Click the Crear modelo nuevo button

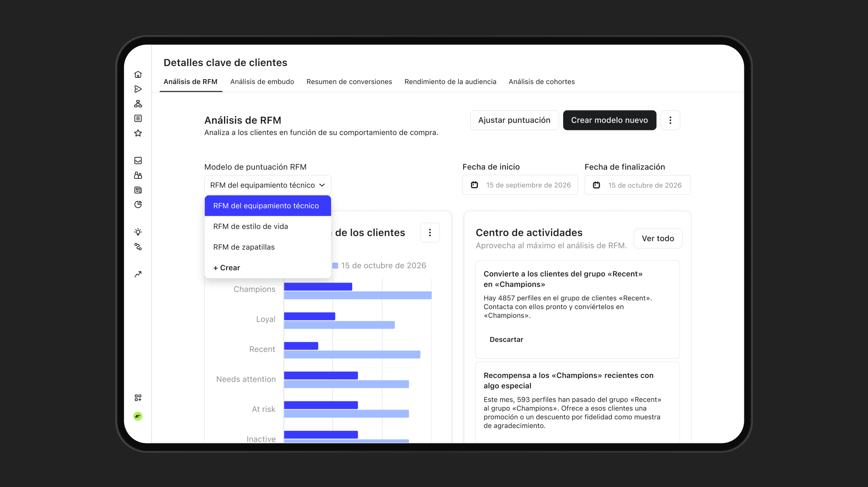(610, 120)
